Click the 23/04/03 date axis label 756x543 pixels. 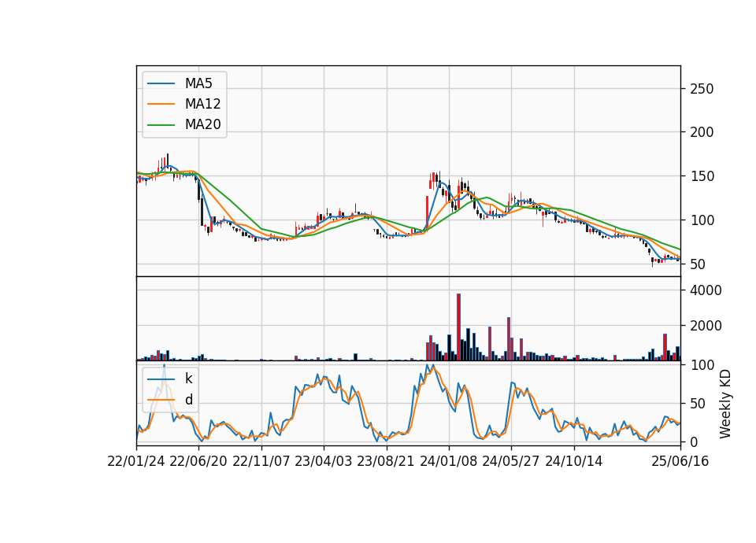(324, 462)
